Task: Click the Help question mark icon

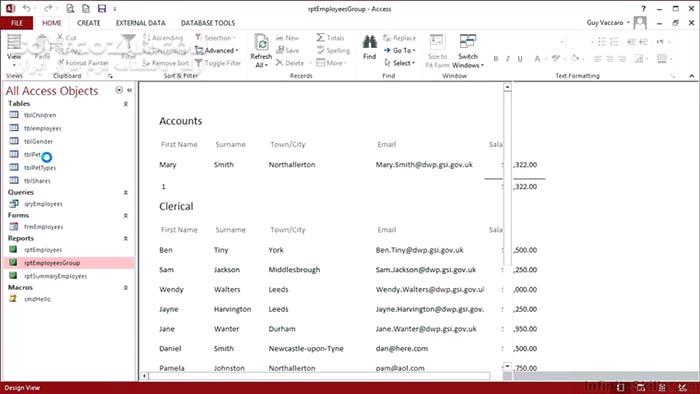Action: pos(643,8)
